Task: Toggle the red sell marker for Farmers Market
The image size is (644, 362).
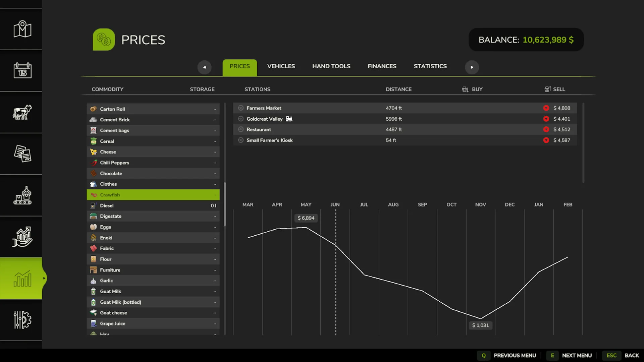Action: [x=546, y=108]
